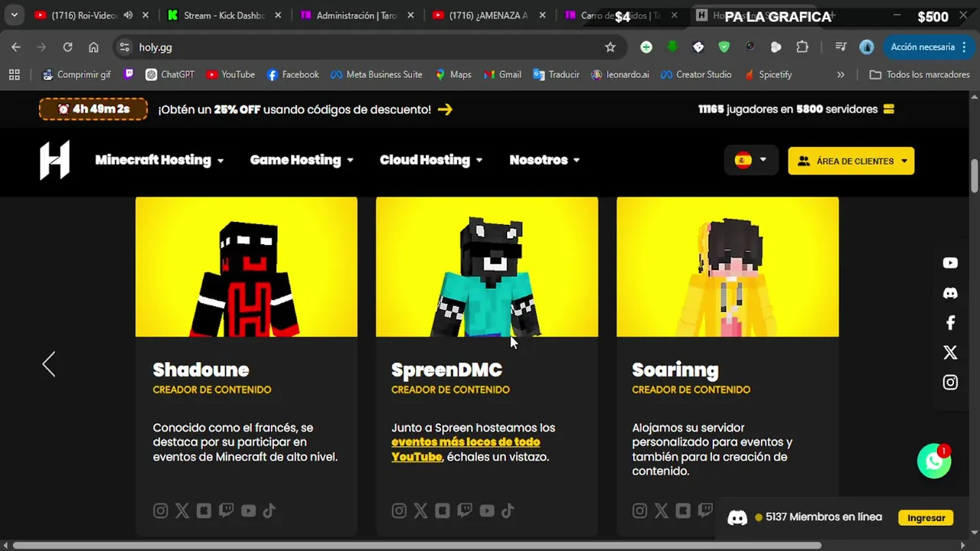The width and height of the screenshot is (980, 551).
Task: Open Shadoune's X profile icon
Action: pos(182,511)
